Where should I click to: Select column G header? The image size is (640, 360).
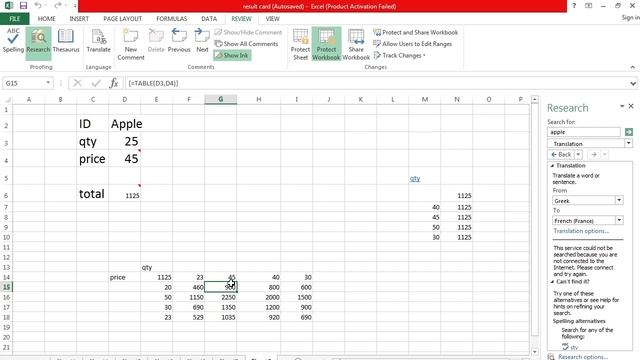point(220,99)
